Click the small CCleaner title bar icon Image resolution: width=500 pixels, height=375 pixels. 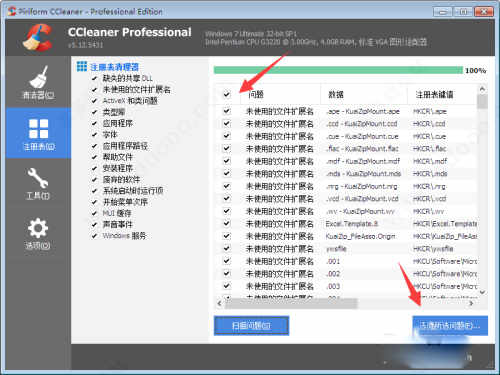pos(12,11)
